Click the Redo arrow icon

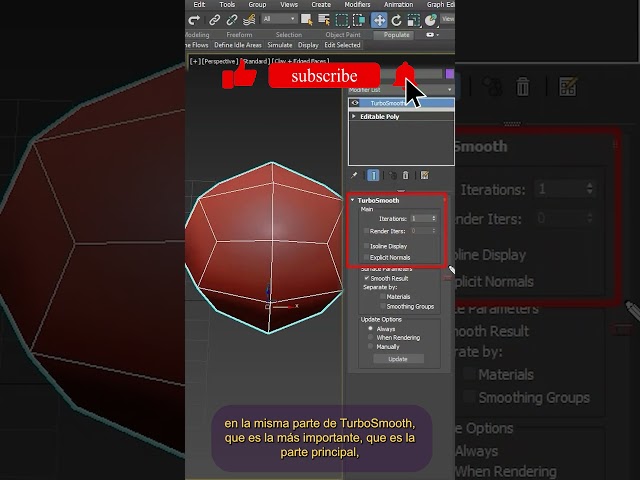tap(194, 20)
